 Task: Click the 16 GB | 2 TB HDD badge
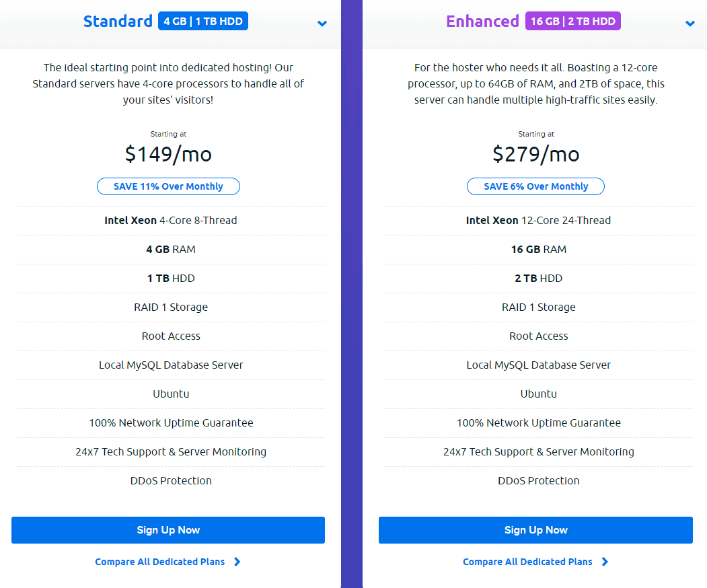(572, 22)
